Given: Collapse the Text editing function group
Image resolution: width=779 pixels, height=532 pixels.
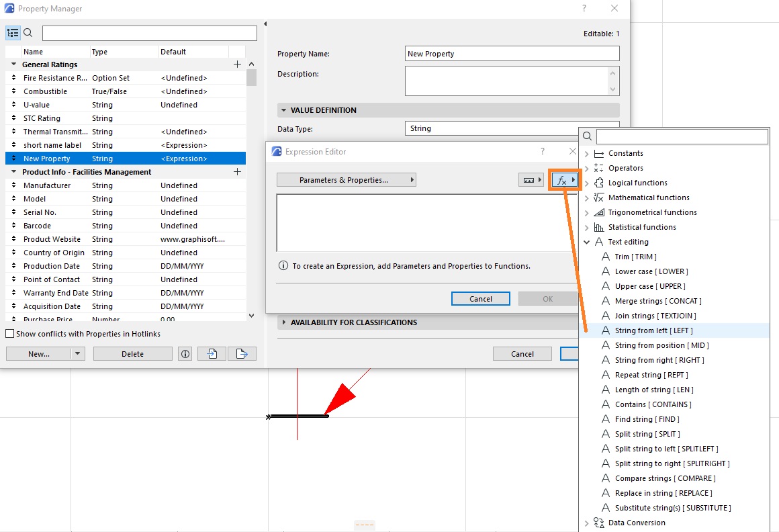Looking at the screenshot, I should tap(586, 242).
